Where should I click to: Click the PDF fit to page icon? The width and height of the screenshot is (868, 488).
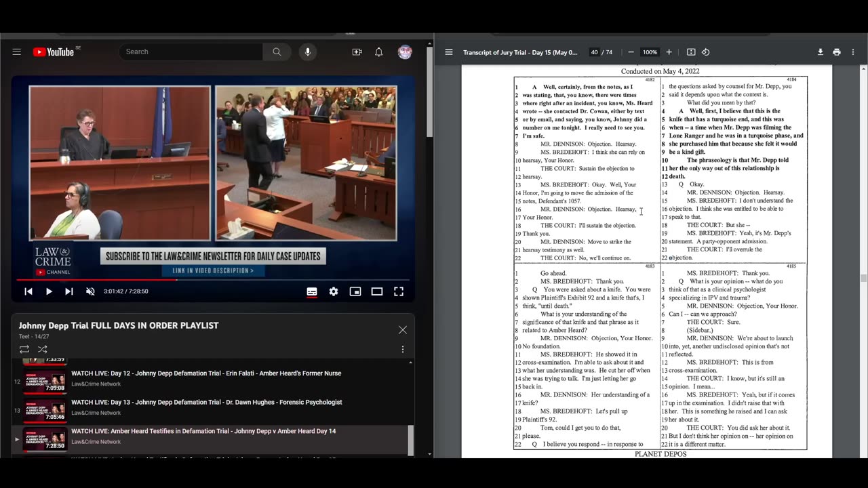pos(691,52)
